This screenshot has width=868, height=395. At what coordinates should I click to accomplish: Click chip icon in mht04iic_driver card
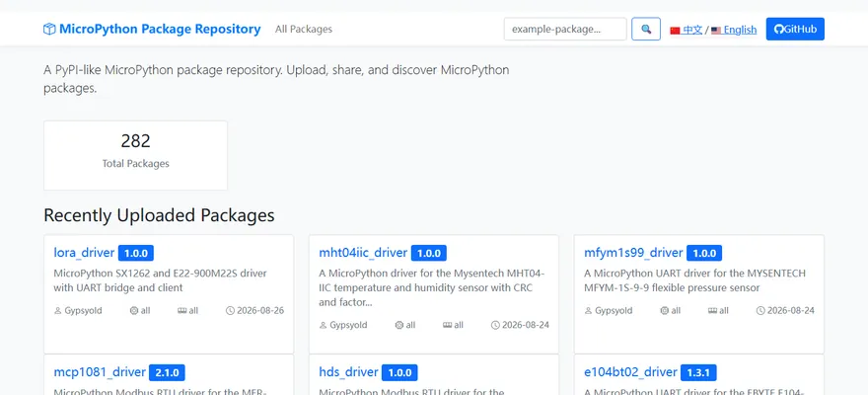click(x=399, y=325)
